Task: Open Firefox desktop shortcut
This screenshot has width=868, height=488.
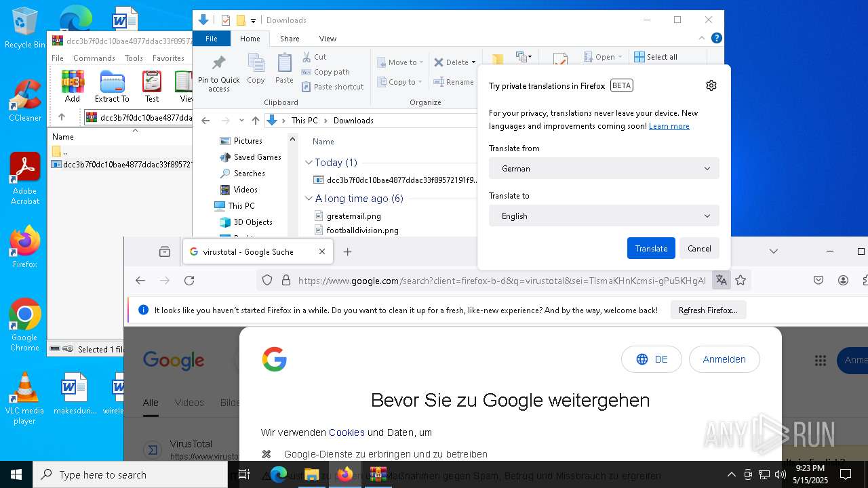Action: click(x=24, y=247)
